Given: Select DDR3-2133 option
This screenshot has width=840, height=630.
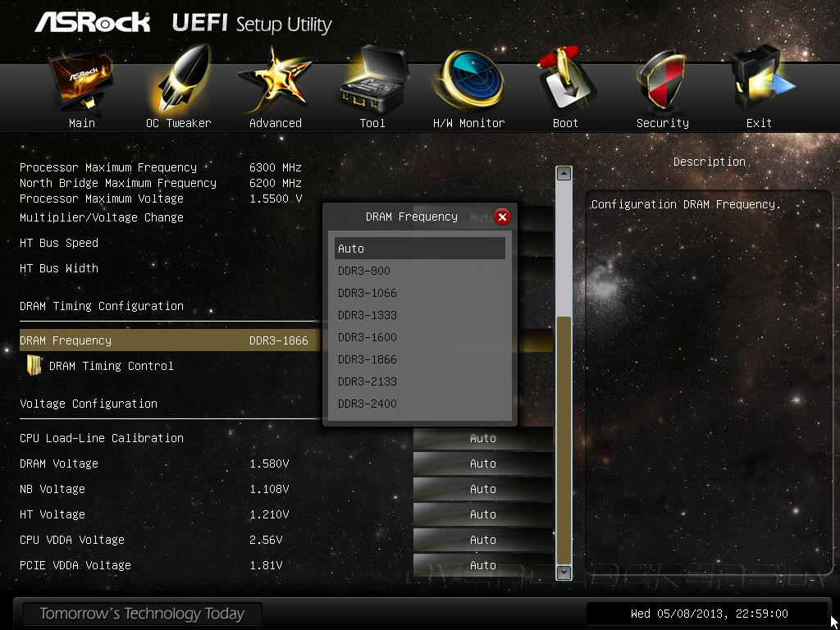Looking at the screenshot, I should (x=420, y=381).
